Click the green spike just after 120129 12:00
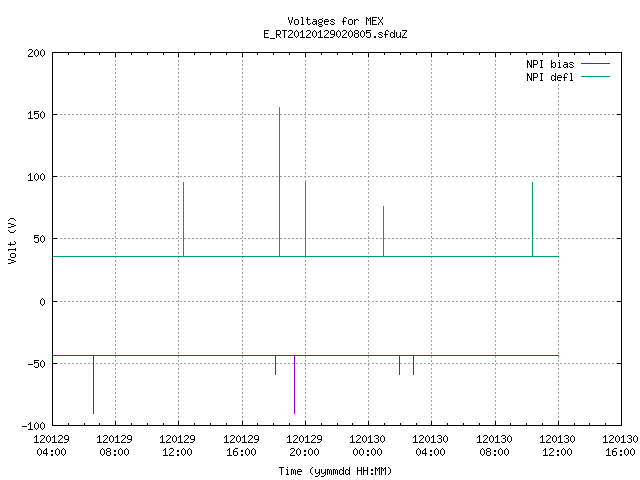 click(184, 219)
